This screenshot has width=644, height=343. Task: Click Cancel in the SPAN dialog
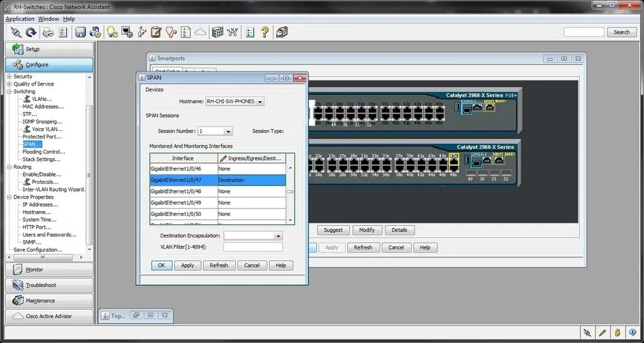(252, 266)
